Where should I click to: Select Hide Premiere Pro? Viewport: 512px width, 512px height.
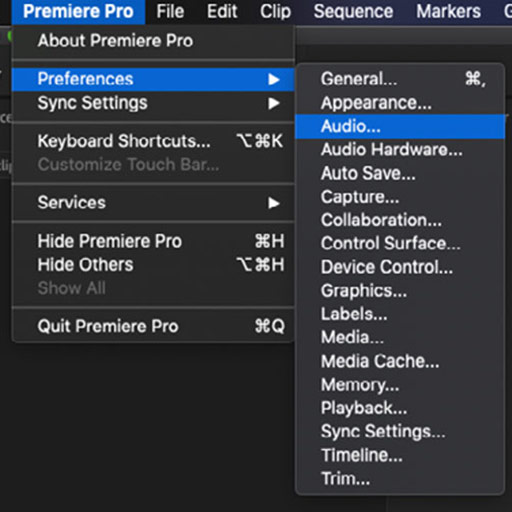pyautogui.click(x=153, y=241)
